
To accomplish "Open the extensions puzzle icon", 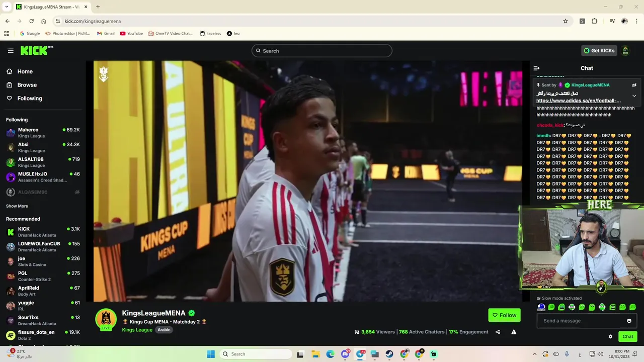I will 595,21.
